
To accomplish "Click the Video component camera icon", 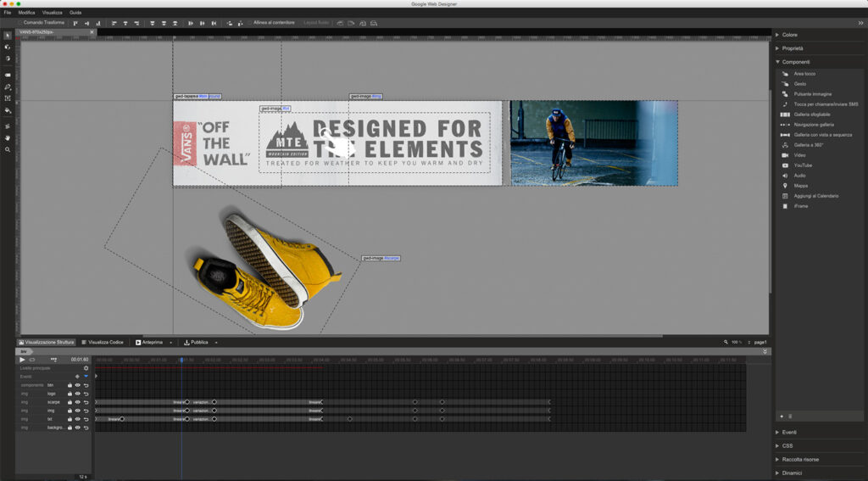I will [x=784, y=155].
